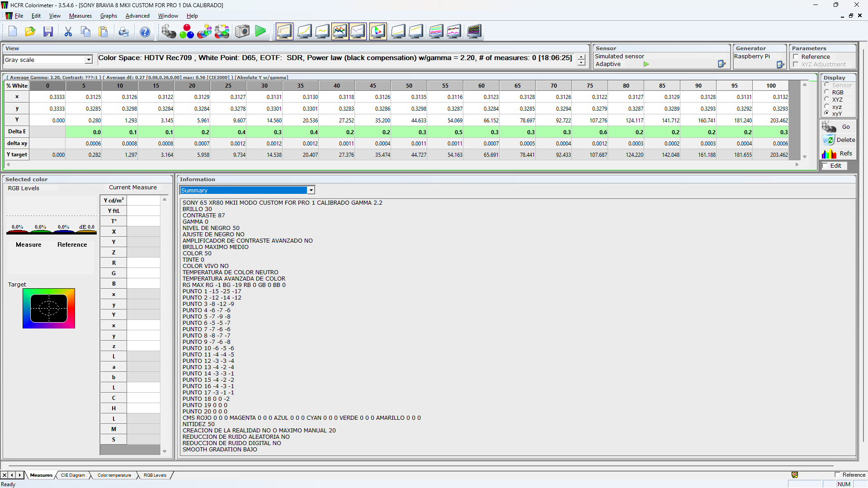Open the Summary information dropdown

[311, 190]
